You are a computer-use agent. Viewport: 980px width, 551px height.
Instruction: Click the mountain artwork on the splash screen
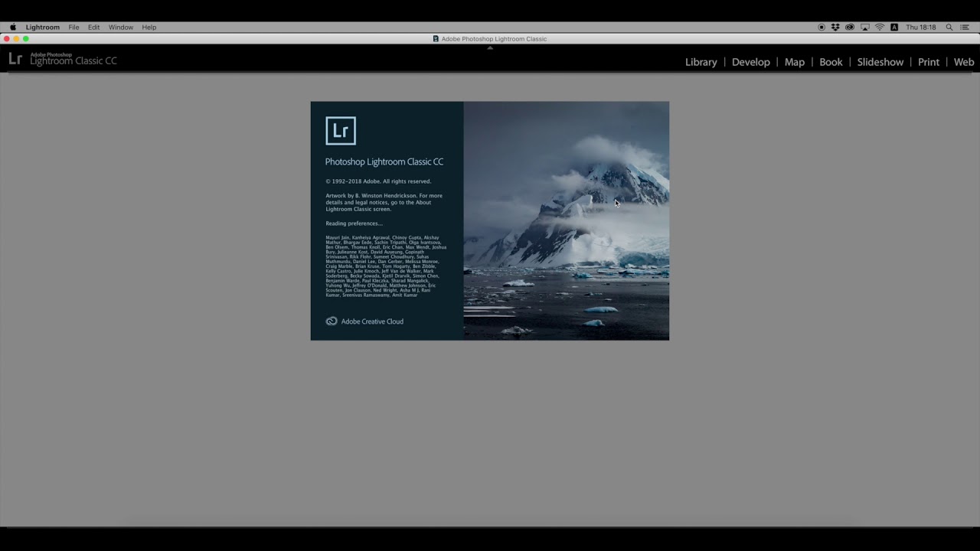pos(566,220)
